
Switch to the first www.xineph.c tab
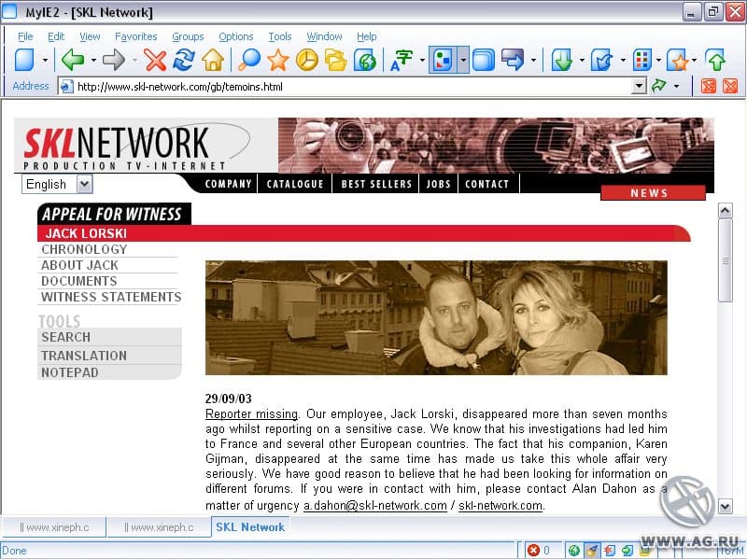point(54,527)
